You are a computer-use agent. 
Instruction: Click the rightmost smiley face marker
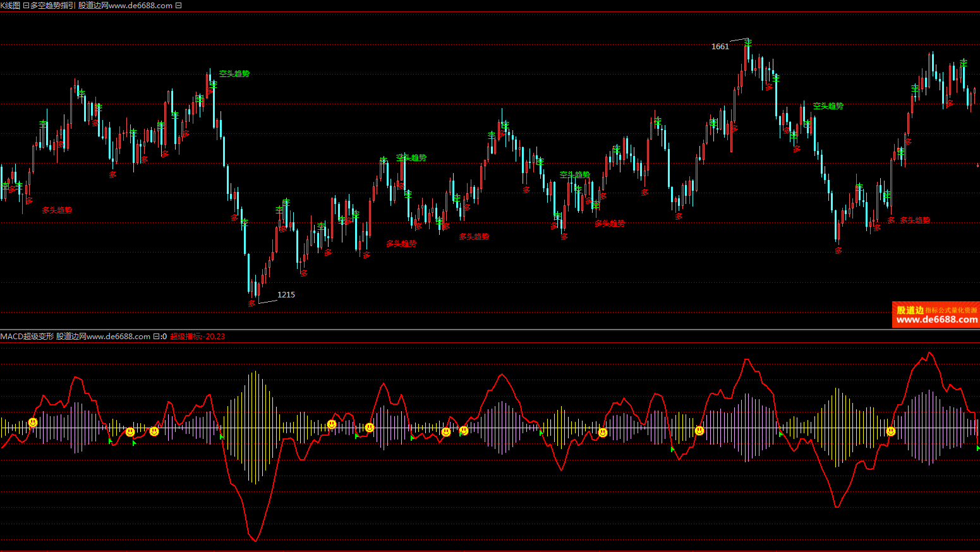(890, 431)
